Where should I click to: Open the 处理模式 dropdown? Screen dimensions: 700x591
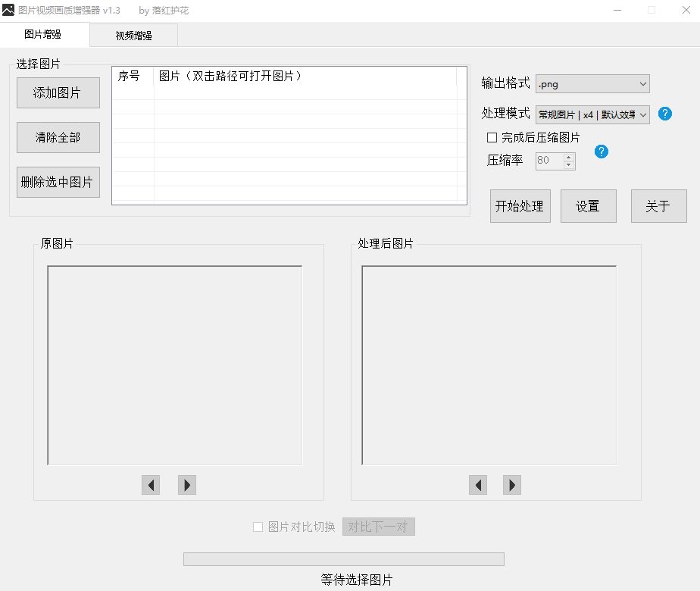592,114
